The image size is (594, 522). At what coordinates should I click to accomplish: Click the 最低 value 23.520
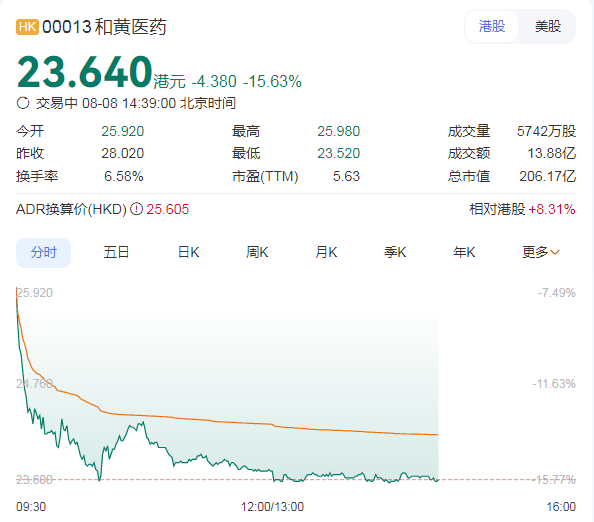338,153
